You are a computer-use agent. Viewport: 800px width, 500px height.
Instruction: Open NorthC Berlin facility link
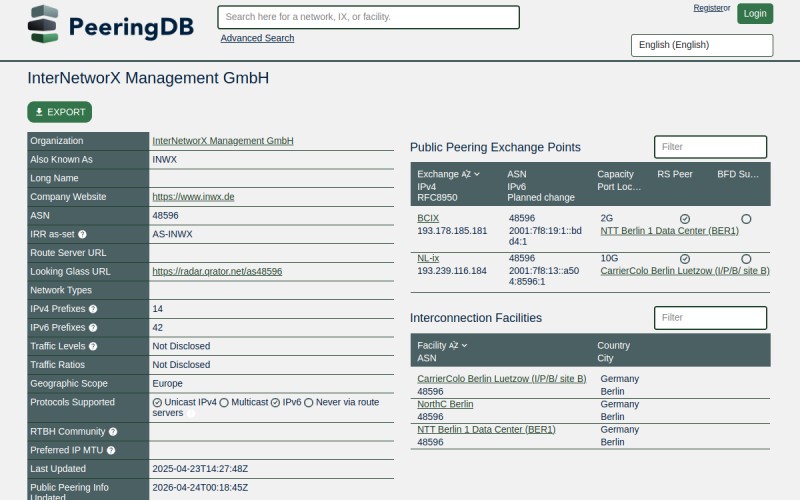[x=445, y=404]
